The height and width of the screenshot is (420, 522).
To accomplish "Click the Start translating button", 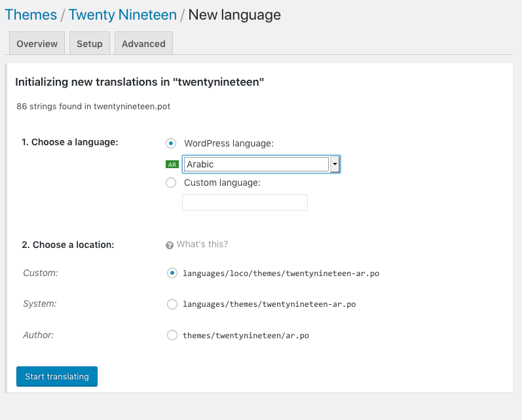I will 57,376.
